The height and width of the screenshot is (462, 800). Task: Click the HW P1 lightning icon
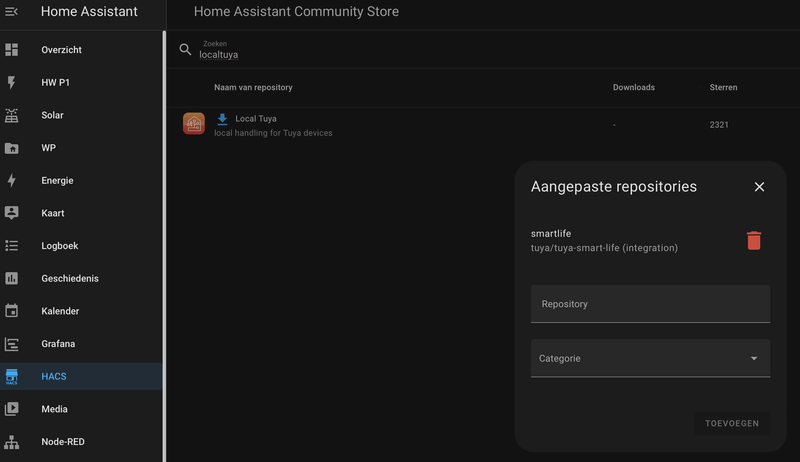click(11, 82)
